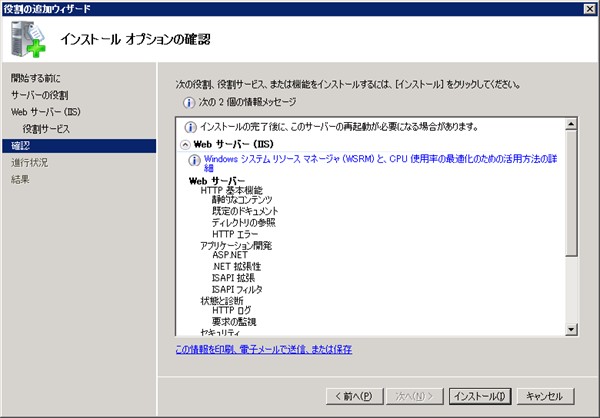
Task: Open print, email or save information link
Action: pos(264,349)
